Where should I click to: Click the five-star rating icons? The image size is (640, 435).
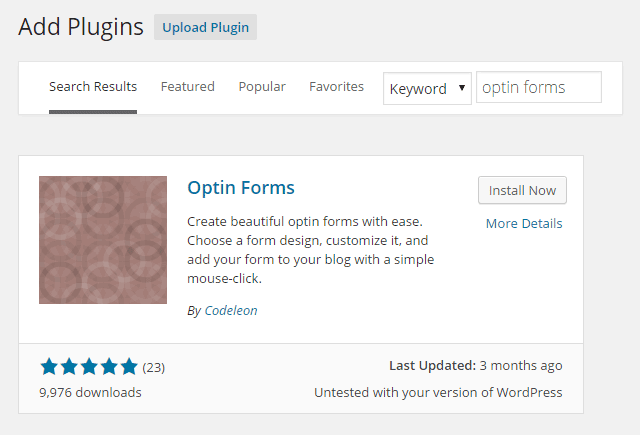point(89,366)
